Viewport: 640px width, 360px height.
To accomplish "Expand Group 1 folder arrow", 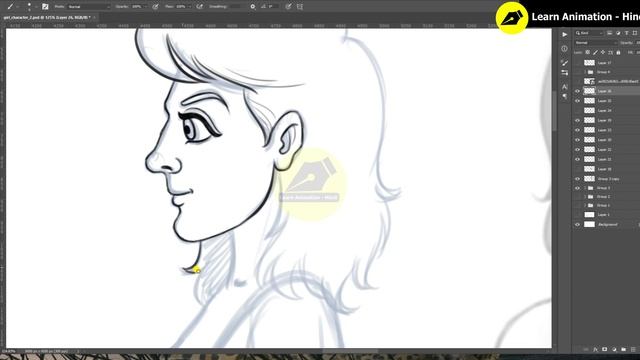I will click(585, 205).
